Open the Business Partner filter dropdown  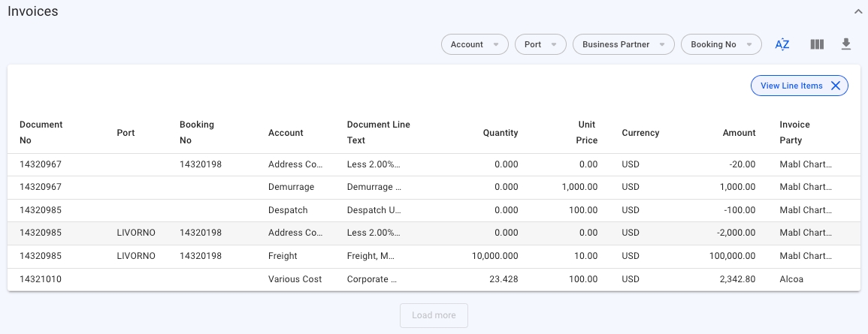click(x=623, y=44)
